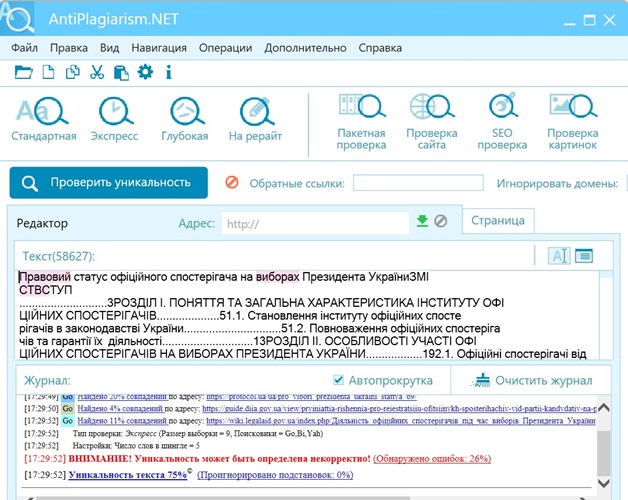Open the Операции menu
This screenshot has width=628, height=500.
tap(225, 48)
